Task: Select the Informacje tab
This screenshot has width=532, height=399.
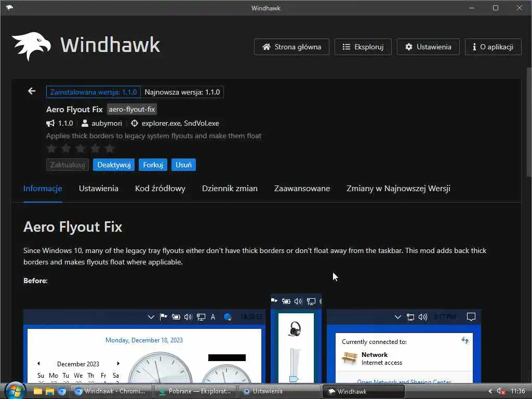Action: [43, 188]
